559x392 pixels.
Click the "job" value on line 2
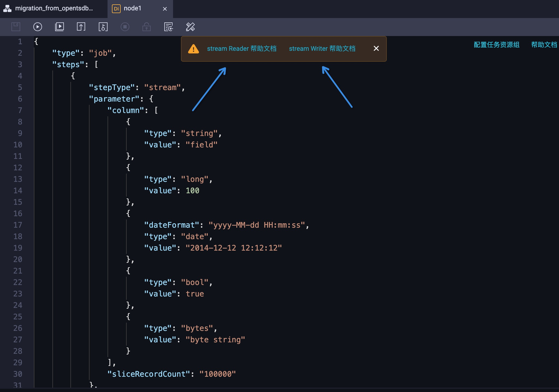(100, 53)
